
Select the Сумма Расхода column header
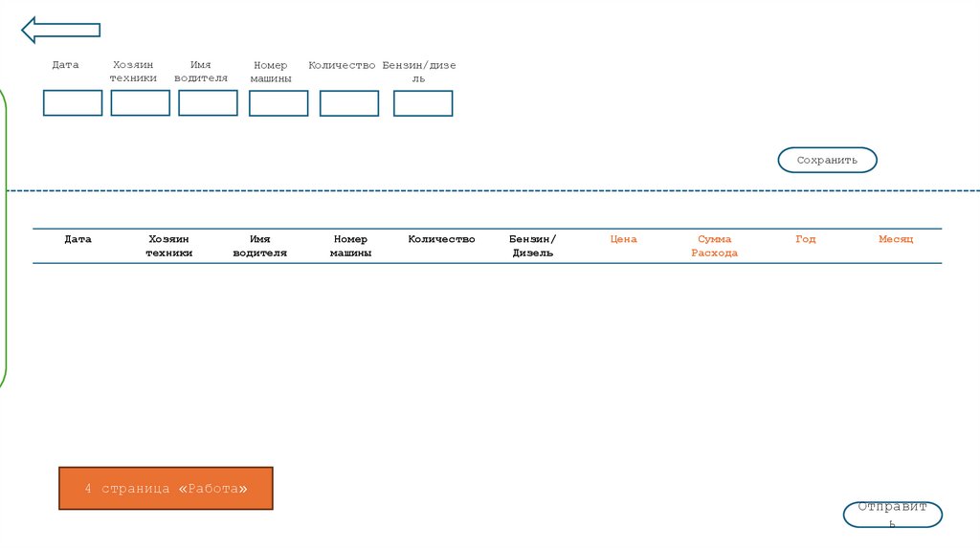(714, 246)
